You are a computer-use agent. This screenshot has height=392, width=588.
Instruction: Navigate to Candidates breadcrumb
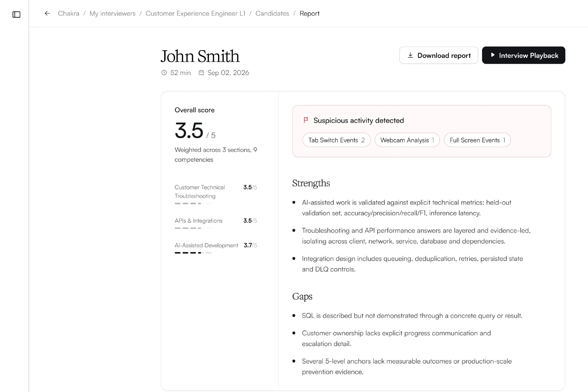272,13
